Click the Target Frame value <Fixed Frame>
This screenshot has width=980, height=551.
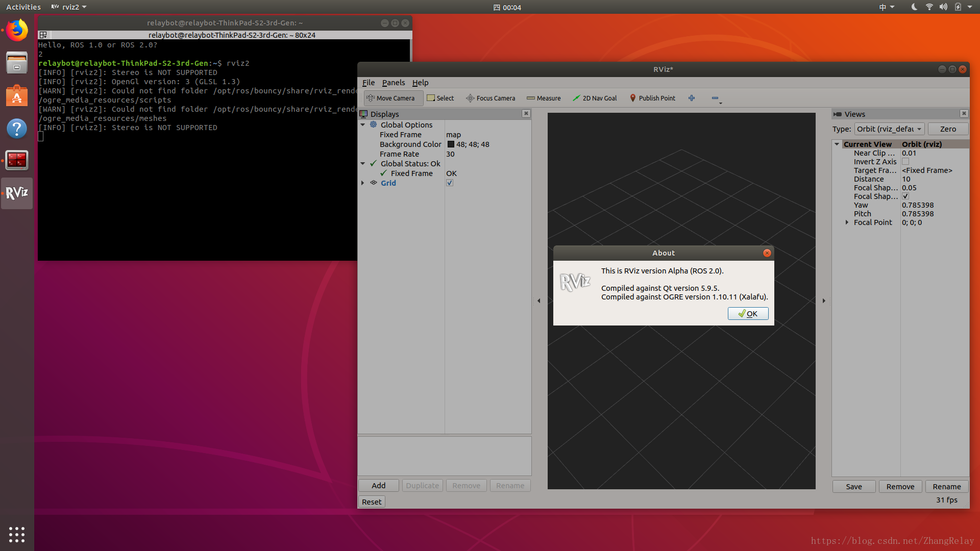click(x=927, y=170)
